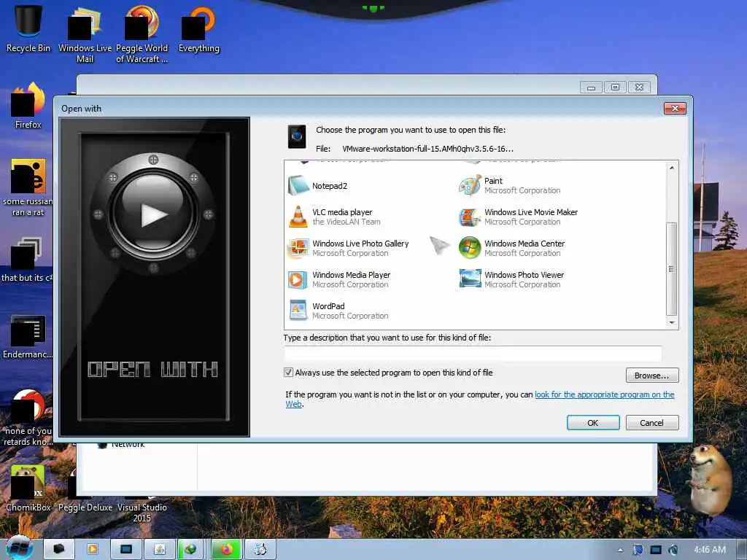Choose Windows Media Center icon
The image size is (747, 560).
470,248
